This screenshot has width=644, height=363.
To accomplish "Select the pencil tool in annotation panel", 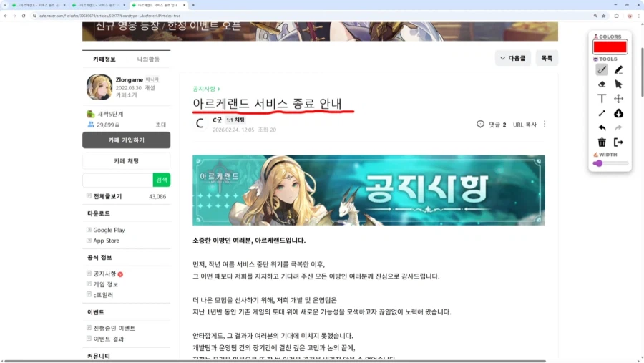I will (618, 70).
